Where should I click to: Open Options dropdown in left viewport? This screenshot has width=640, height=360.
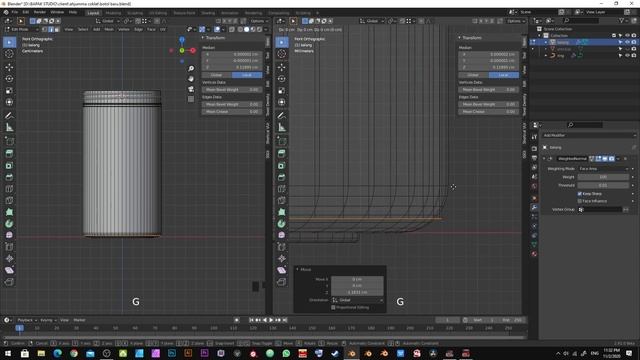click(x=259, y=21)
